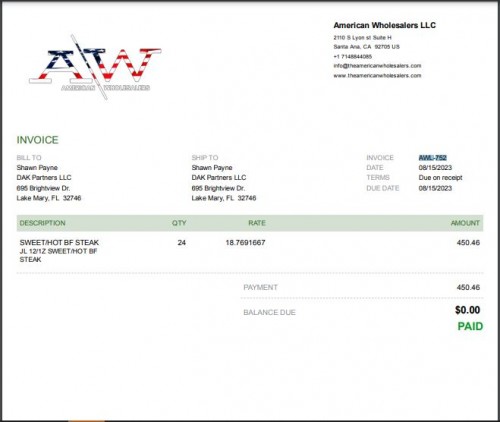Click Lake Mary, FL 32746 under SHIP TO
Screen dimensions: 500x422
(x=224, y=198)
